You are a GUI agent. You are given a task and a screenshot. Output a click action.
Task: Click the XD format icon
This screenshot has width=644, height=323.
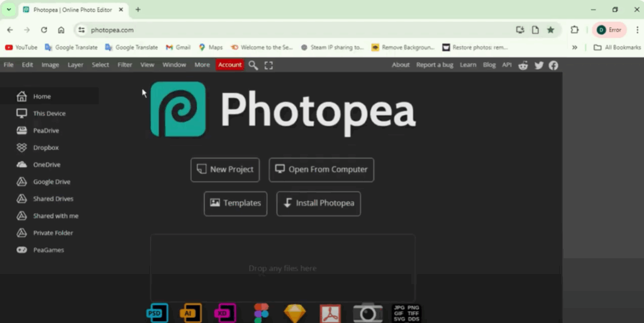(x=225, y=313)
